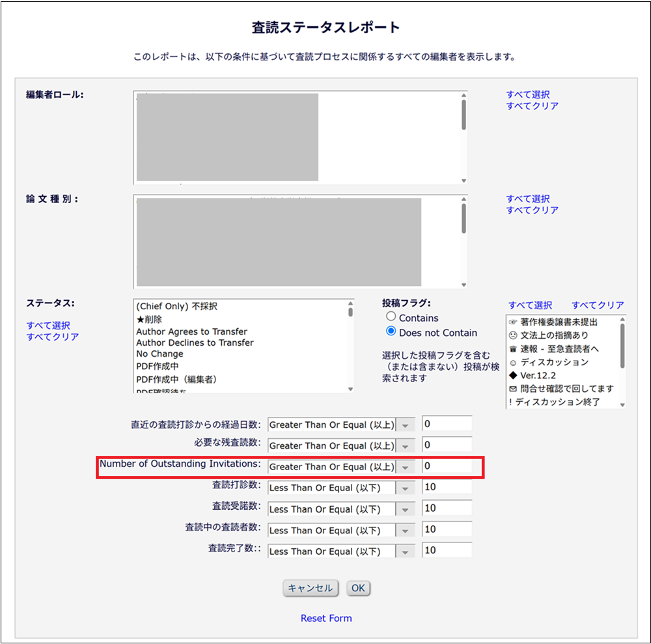Image resolution: width=651 pixels, height=644 pixels.
Task: Open the 査読打診数 comparison dropdown
Action: (x=341, y=488)
